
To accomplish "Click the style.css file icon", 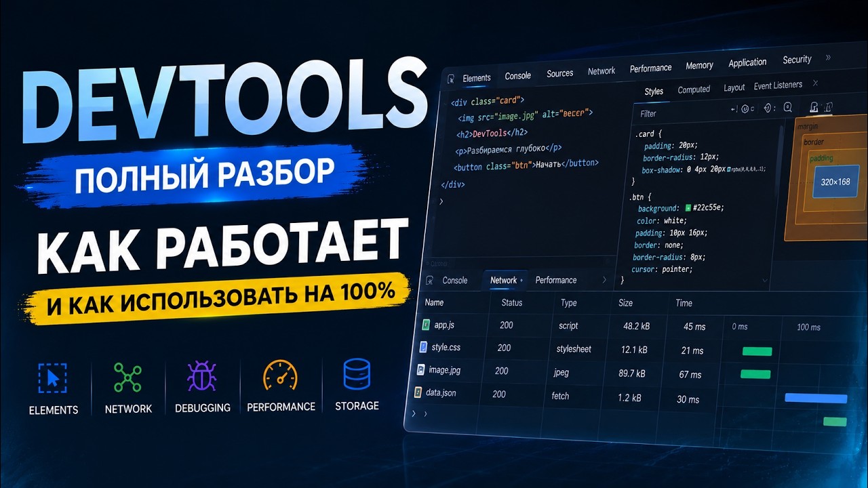I will [x=423, y=347].
